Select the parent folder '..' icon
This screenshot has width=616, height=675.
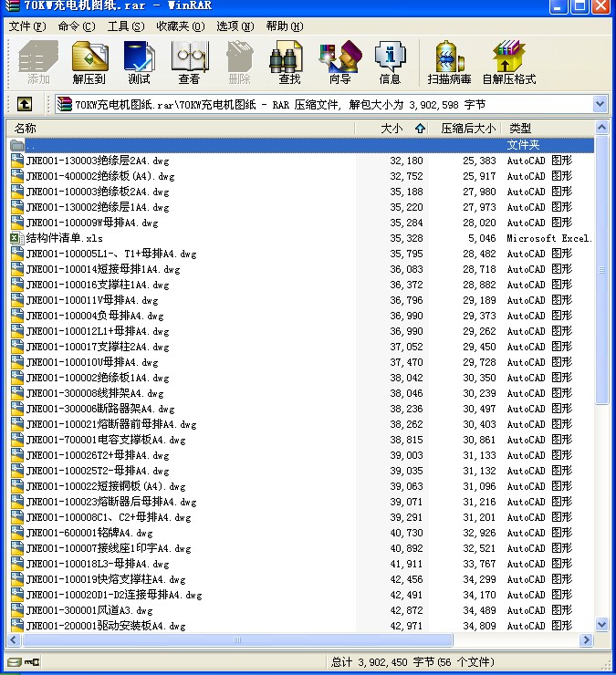[16, 145]
